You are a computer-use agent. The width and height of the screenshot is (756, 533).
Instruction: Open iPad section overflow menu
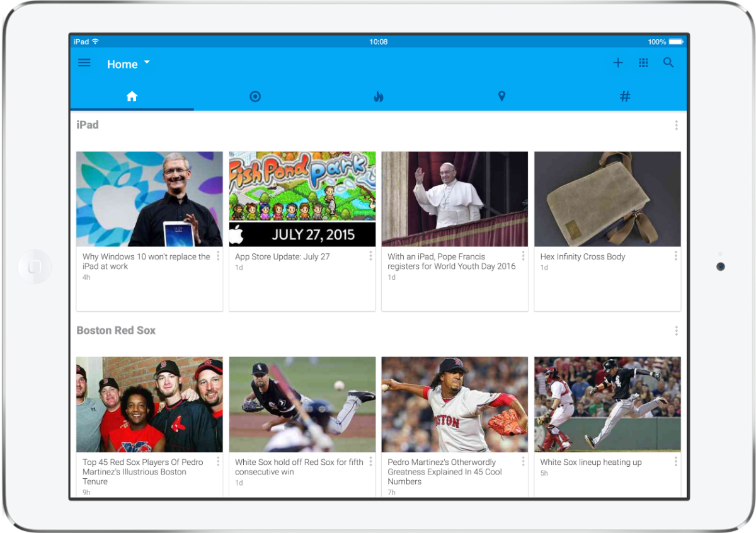[676, 125]
